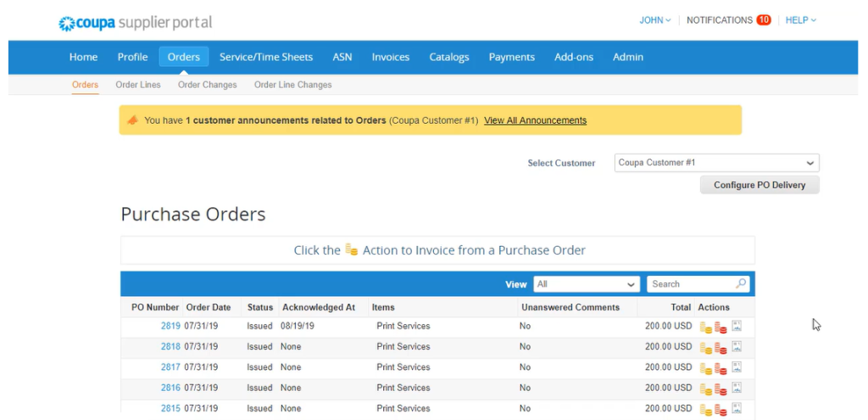The width and height of the screenshot is (868, 420).
Task: Create credit note (red coins) for PO 2815
Action: point(721,409)
